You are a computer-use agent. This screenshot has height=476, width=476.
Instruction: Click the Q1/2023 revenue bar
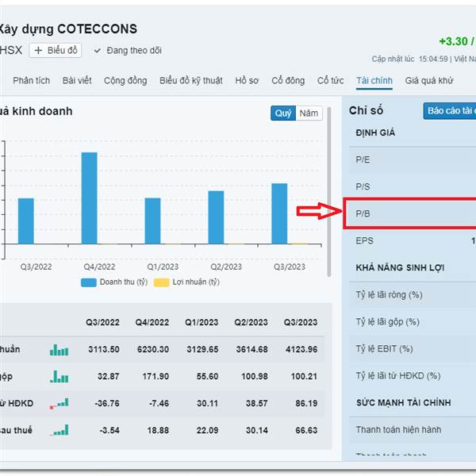(x=152, y=221)
